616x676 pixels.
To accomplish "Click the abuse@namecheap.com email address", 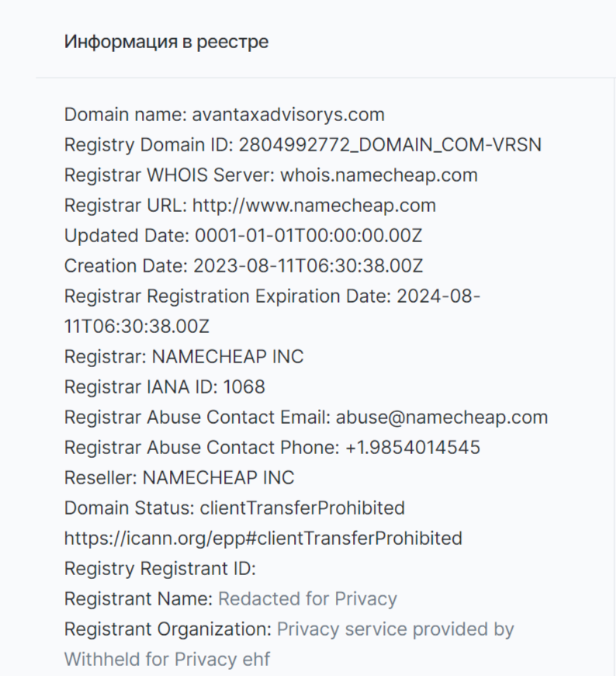I will point(442,418).
